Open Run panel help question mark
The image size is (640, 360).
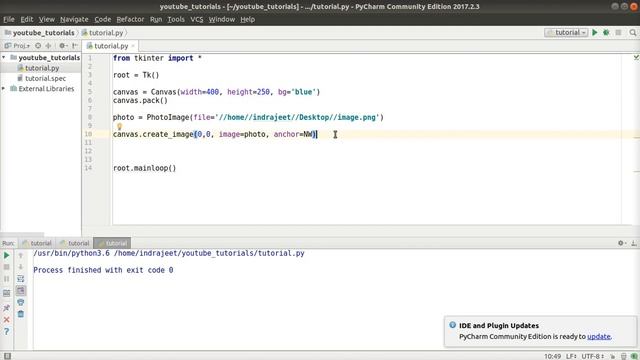pyautogui.click(x=7, y=331)
